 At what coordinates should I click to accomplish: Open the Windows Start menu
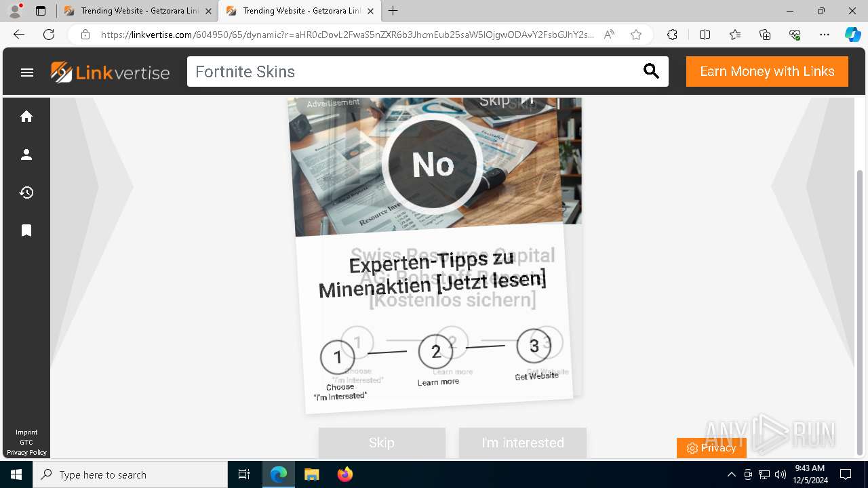point(16,474)
